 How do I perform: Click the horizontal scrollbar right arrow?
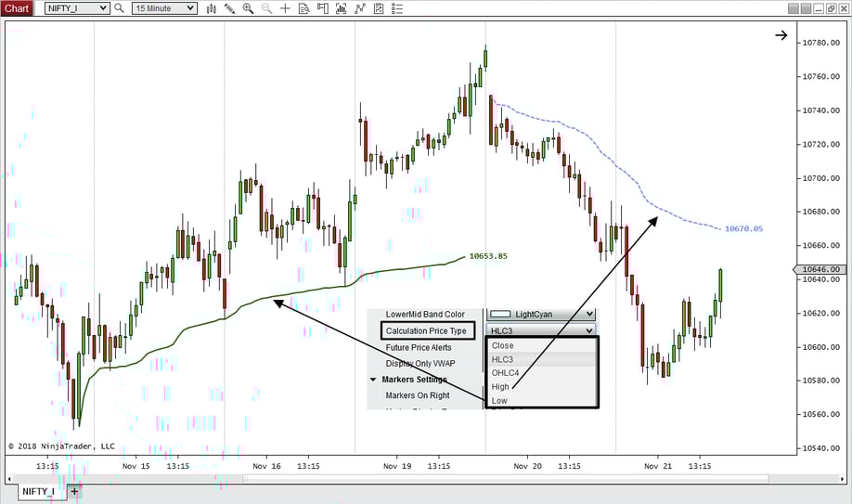842,479
